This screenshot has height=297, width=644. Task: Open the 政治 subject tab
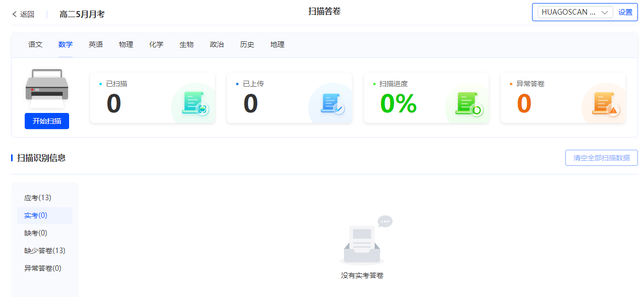[217, 44]
